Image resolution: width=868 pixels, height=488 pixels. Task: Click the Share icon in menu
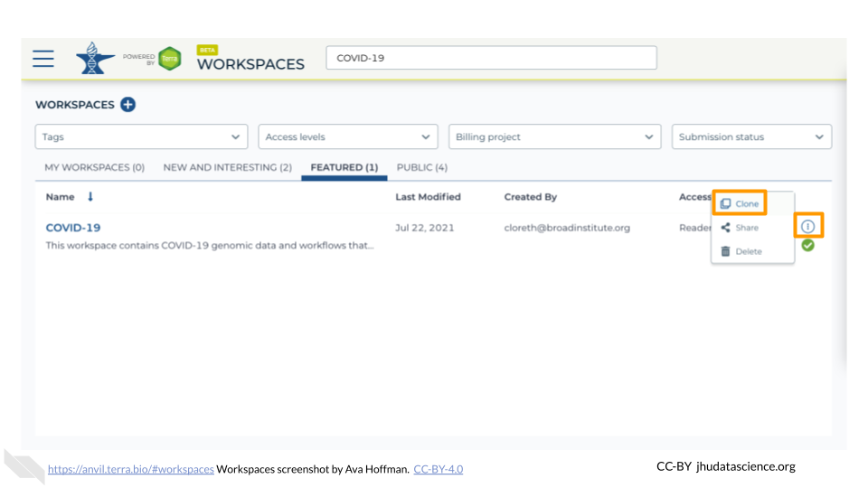coord(725,228)
